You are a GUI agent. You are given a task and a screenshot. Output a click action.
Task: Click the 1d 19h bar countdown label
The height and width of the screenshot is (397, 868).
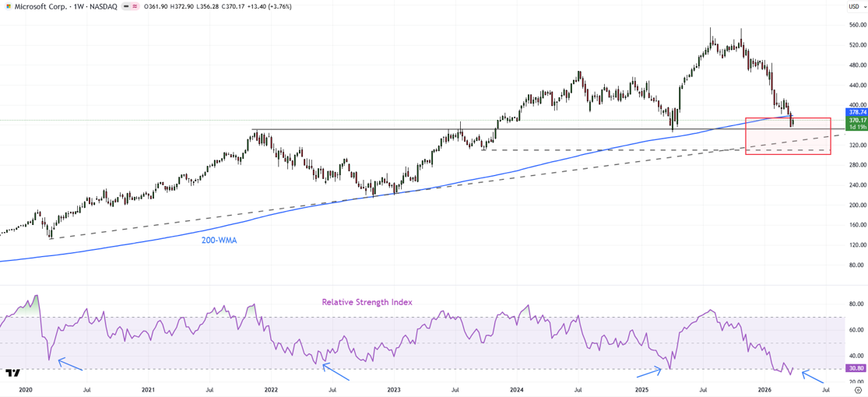click(x=856, y=127)
